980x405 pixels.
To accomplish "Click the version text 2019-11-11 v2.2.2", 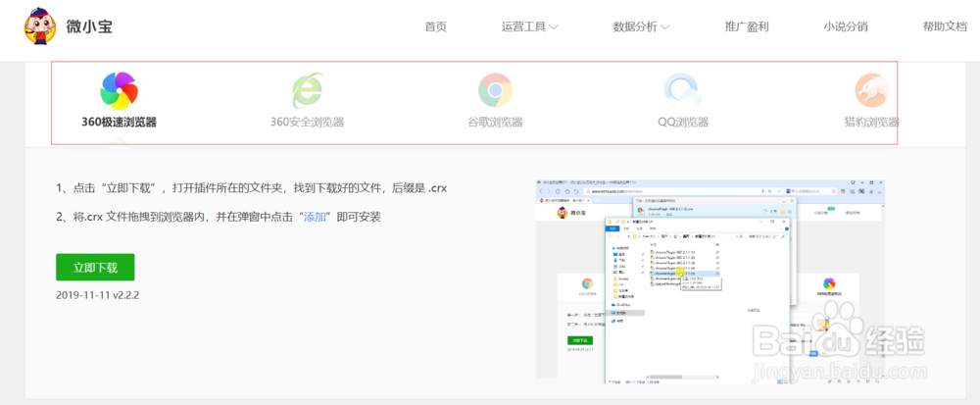I will [97, 295].
